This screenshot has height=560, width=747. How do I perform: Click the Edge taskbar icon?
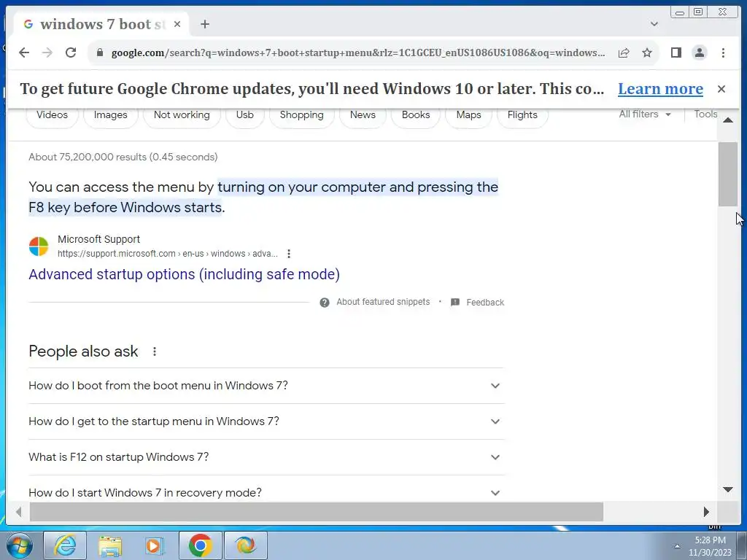[245, 545]
